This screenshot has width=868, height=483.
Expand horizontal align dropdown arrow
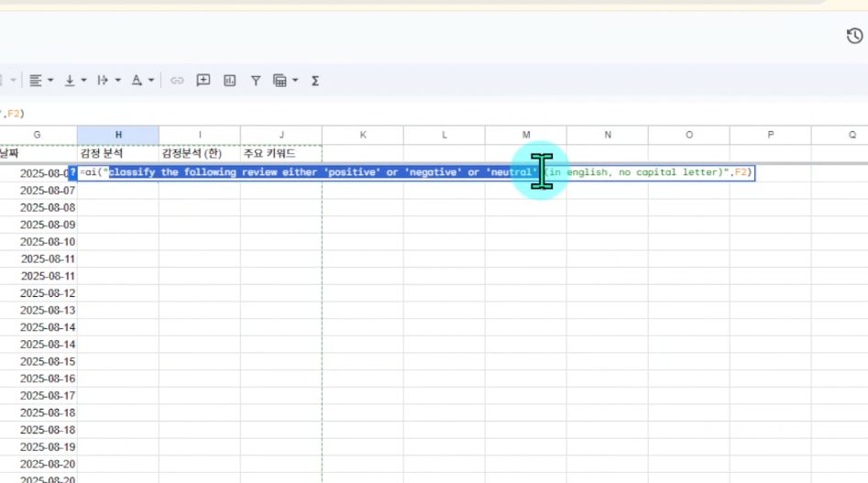[50, 81]
